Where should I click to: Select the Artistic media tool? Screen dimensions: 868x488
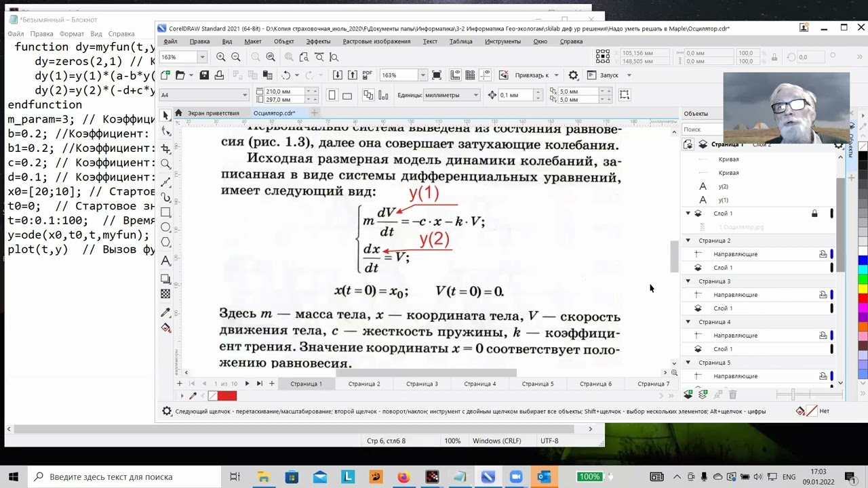coord(165,197)
